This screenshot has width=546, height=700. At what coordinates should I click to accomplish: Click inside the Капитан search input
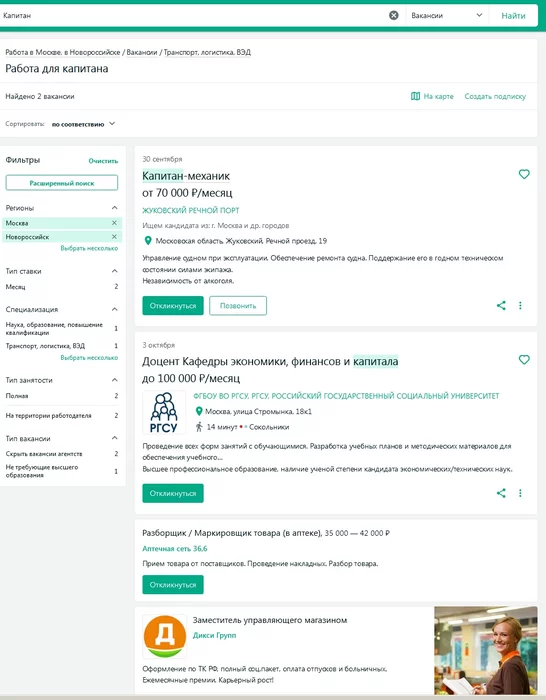pos(192,16)
